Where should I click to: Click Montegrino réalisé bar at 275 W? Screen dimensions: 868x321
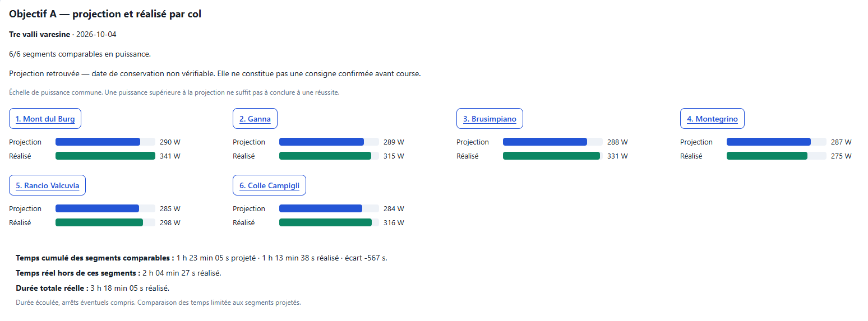tap(767, 156)
